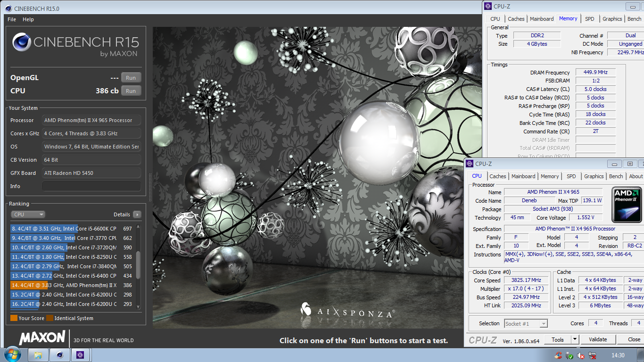The width and height of the screenshot is (644, 362).
Task: Click the CPU-Z icon in front window title bar
Action: [470, 164]
